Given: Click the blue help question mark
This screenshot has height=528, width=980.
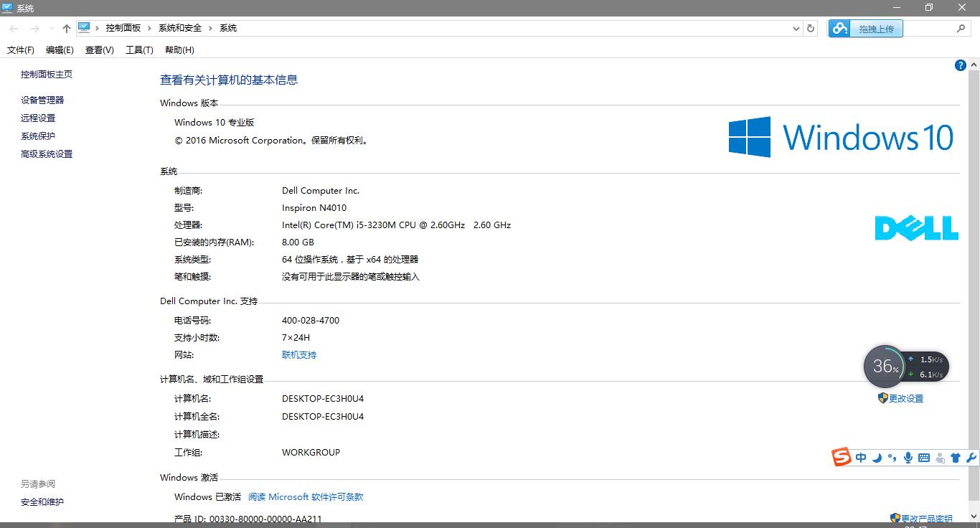Looking at the screenshot, I should coord(960,65).
